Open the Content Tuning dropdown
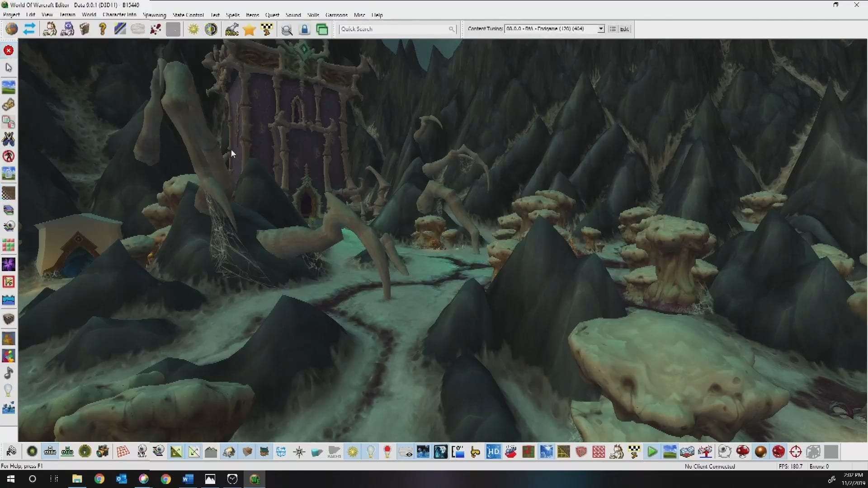Image resolution: width=868 pixels, height=488 pixels. pos(601,29)
